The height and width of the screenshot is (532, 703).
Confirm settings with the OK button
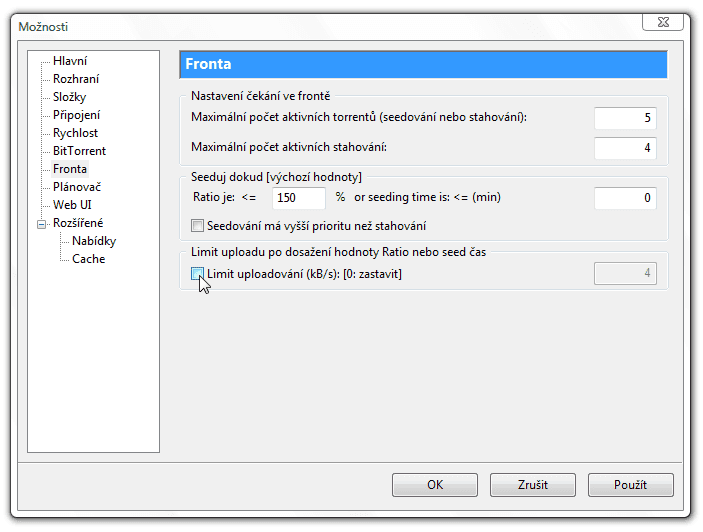pos(434,485)
